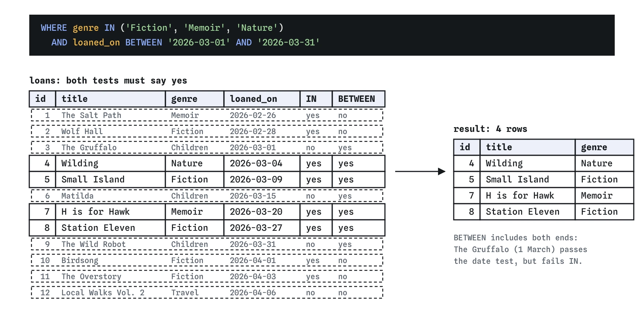The height and width of the screenshot is (318, 644).
Task: Select "Station Eleven" in the result table
Action: (523, 212)
